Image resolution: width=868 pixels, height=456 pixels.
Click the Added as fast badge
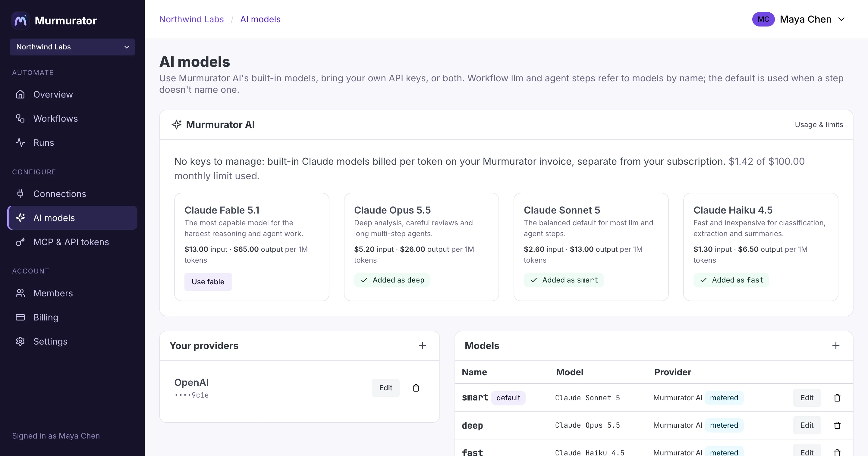pos(731,280)
